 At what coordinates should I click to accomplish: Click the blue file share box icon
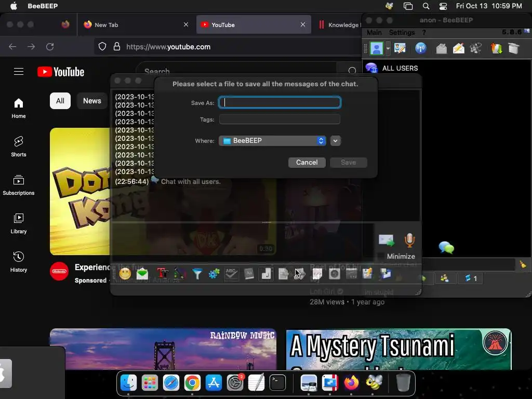[x=385, y=273]
